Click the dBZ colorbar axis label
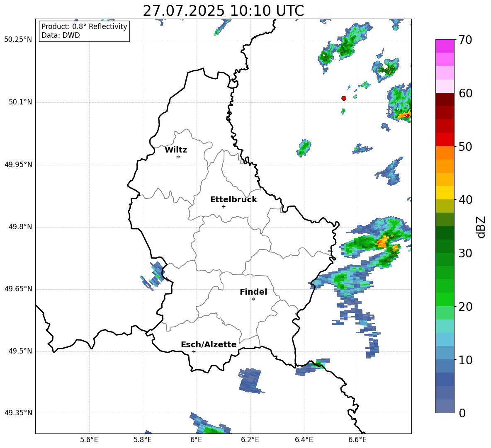 tap(481, 227)
